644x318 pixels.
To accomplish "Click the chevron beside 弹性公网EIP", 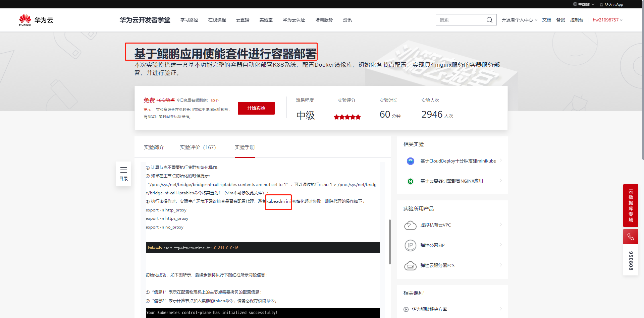I will [501, 245].
